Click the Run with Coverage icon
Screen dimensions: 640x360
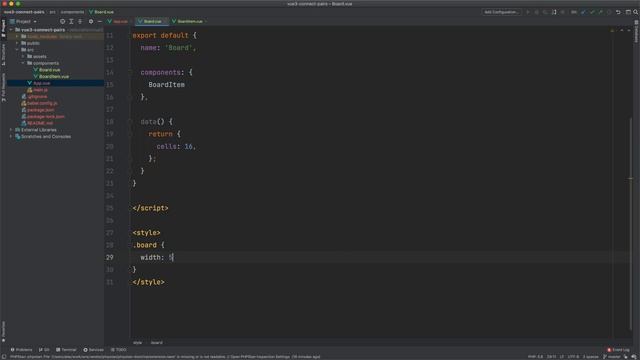click(545, 12)
